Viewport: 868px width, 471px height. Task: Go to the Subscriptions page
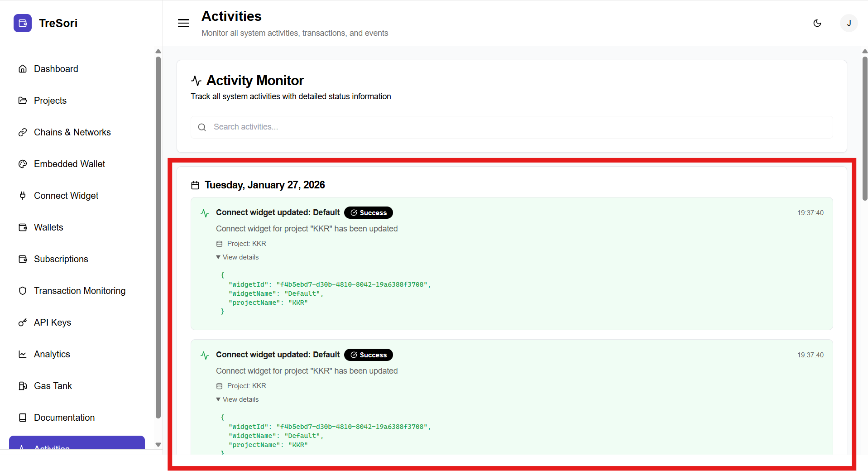(61, 259)
